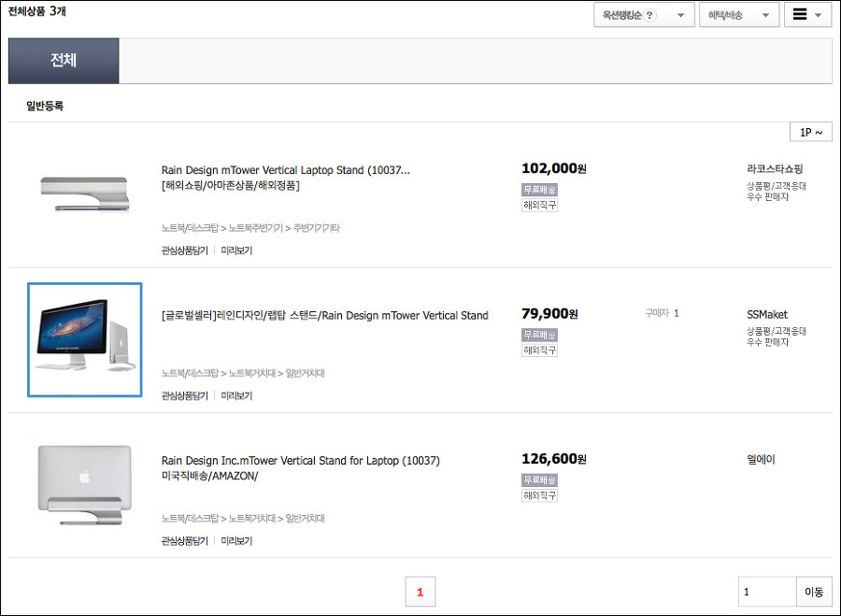This screenshot has height=616, width=841.
Task: Click 미리보기 for the third product
Action: pos(236,540)
